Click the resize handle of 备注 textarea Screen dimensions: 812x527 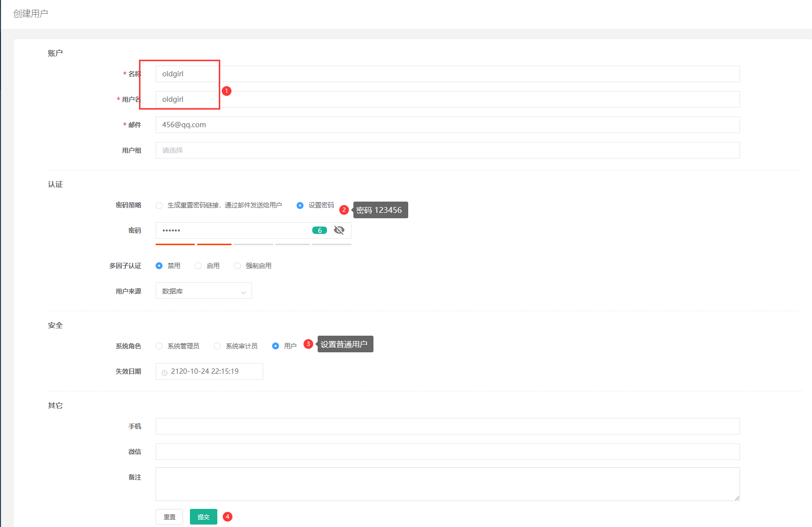click(x=737, y=498)
